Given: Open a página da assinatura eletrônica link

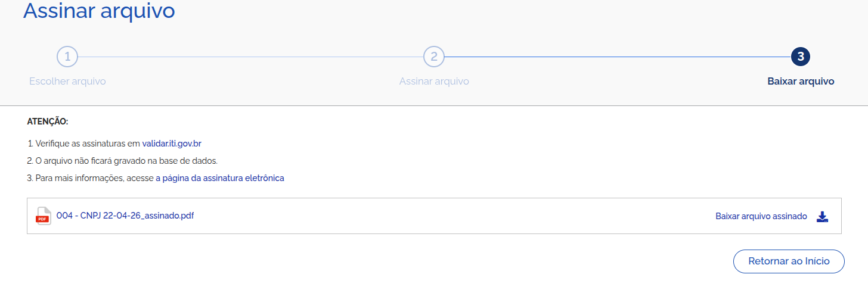Looking at the screenshot, I should (x=220, y=178).
